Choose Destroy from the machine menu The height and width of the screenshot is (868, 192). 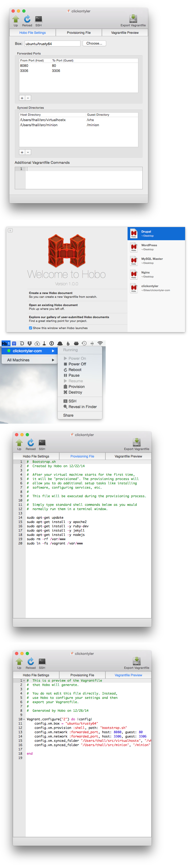coord(80,392)
